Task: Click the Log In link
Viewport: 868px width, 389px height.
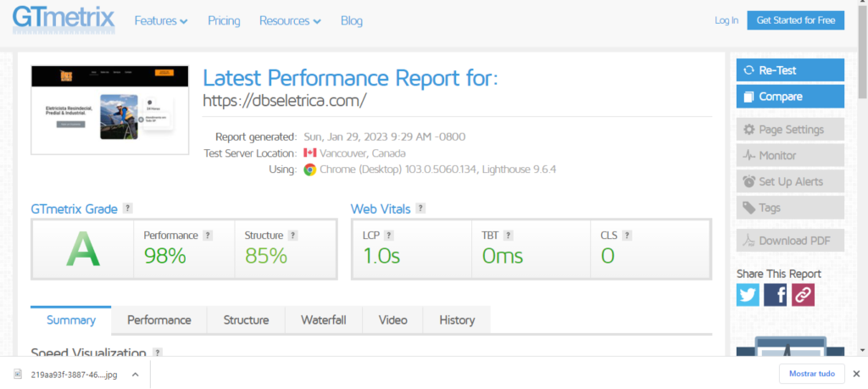Action: click(x=726, y=20)
